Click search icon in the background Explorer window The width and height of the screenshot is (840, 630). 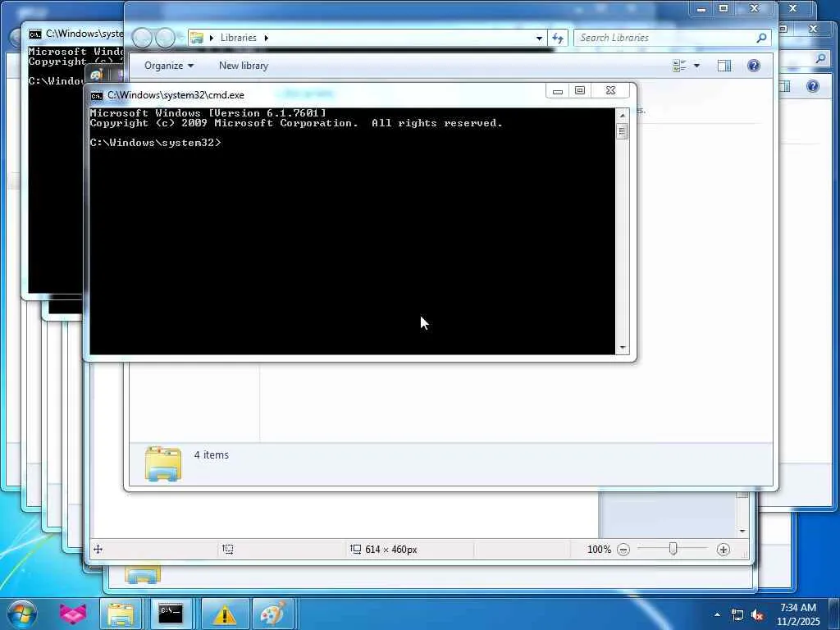coord(820,59)
